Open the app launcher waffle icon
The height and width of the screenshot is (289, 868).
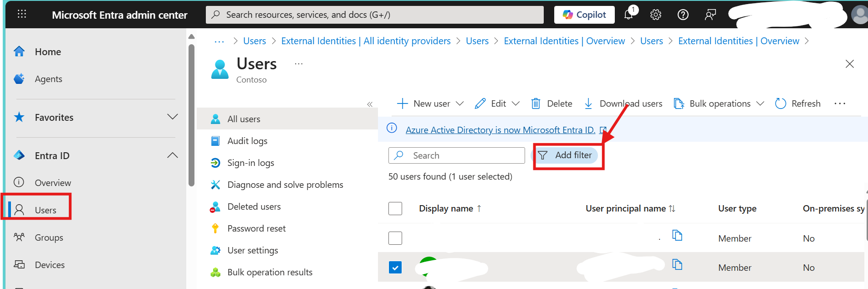tap(21, 14)
